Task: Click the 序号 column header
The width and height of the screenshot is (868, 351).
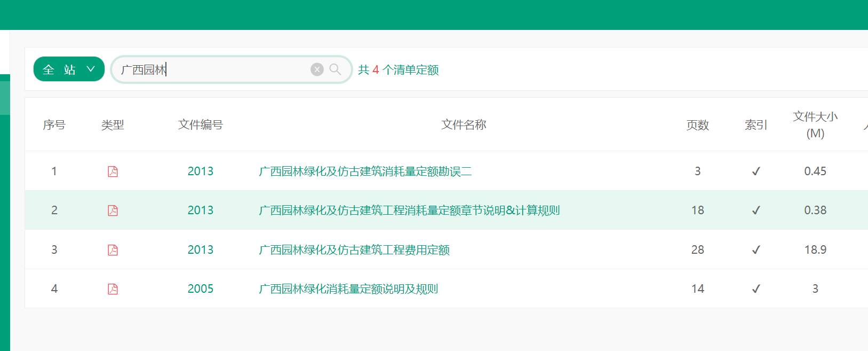Action: pos(54,125)
